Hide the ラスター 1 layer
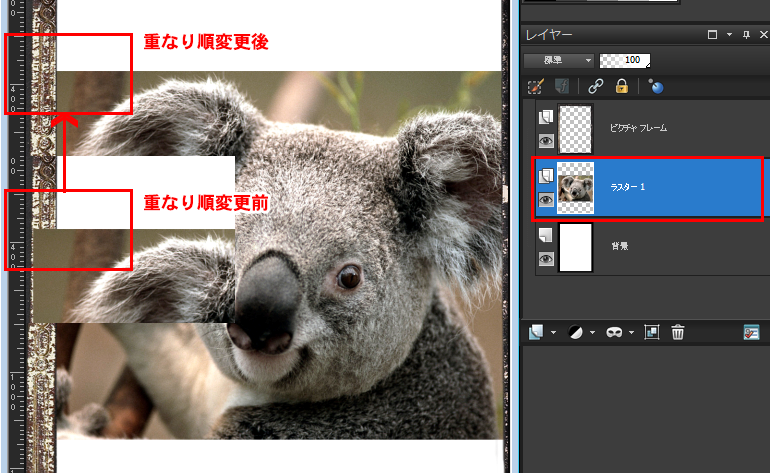Viewport: 770px width, 473px height. pos(546,200)
